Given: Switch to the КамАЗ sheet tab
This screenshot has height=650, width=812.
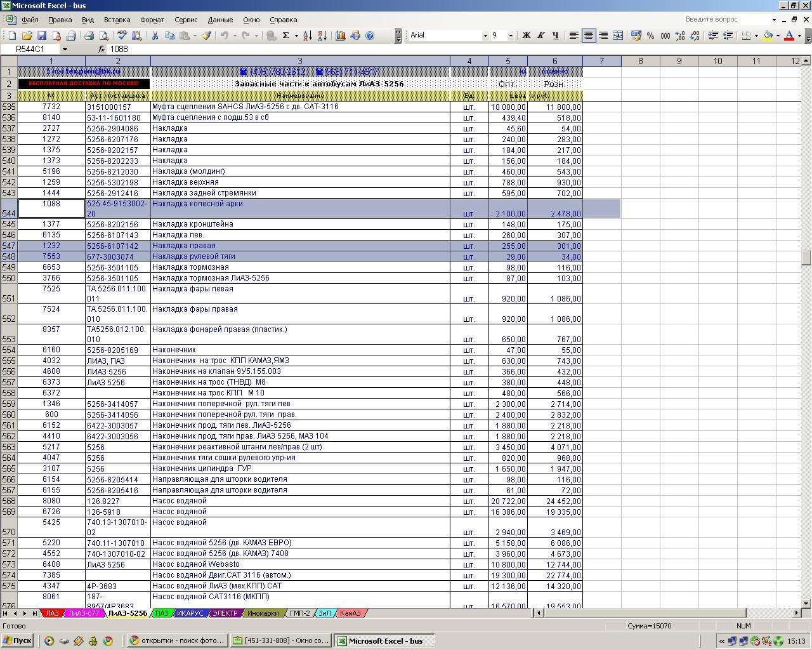Looking at the screenshot, I should [350, 613].
